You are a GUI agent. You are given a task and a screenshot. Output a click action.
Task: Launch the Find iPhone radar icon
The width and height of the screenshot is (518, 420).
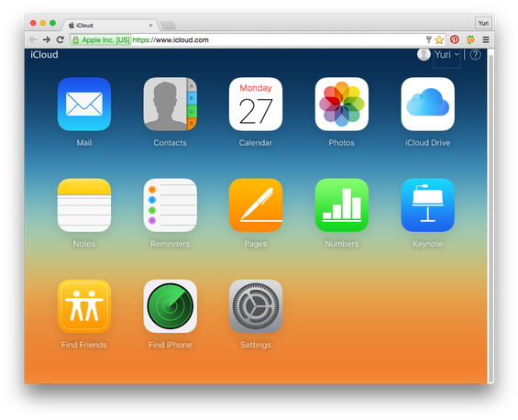[x=171, y=306]
